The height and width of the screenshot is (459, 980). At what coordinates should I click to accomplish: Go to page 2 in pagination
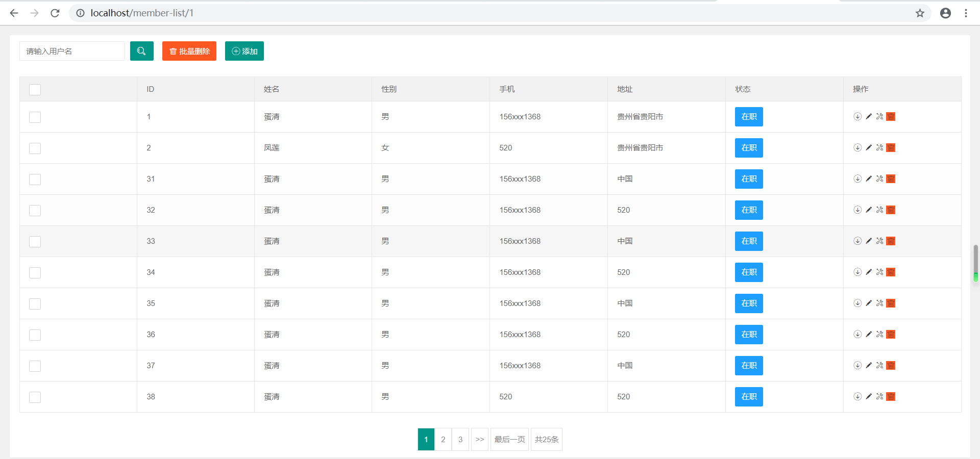coord(443,439)
